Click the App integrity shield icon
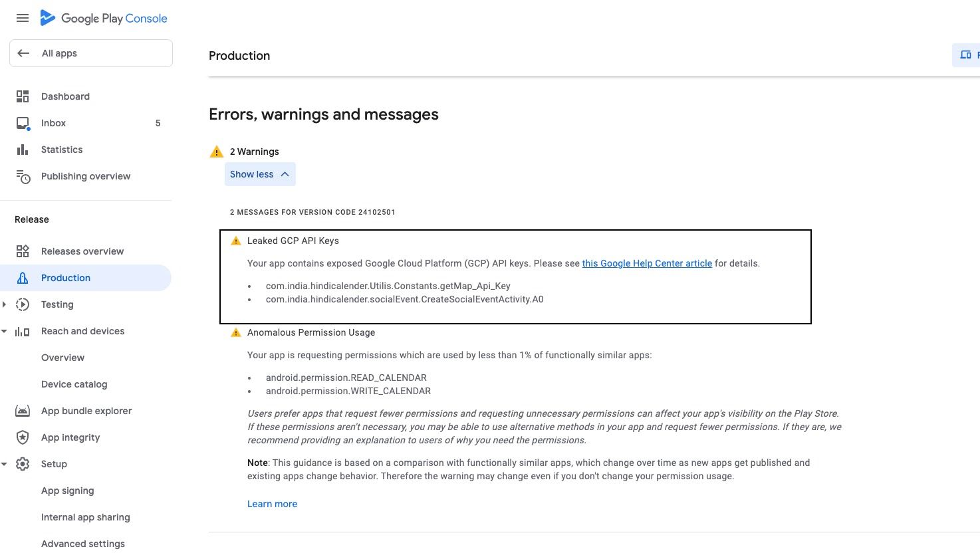Image resolution: width=980 pixels, height=555 pixels. click(x=23, y=437)
